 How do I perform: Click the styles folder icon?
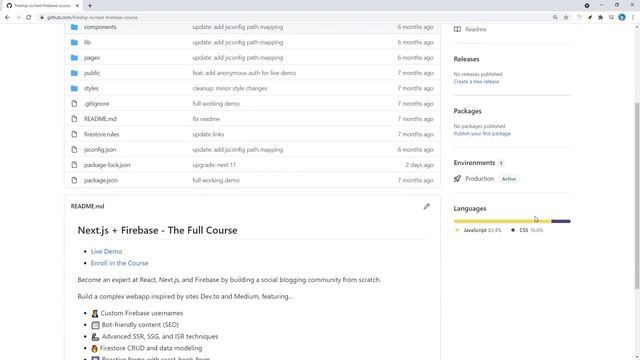click(x=74, y=88)
